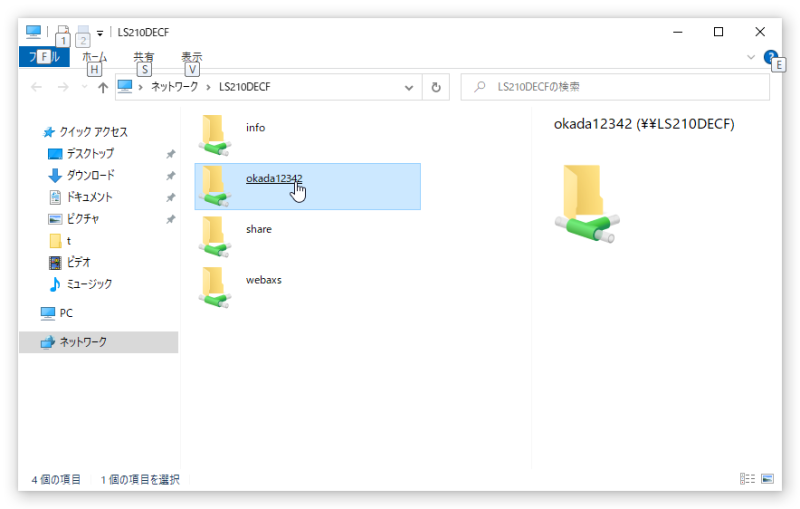800x509 pixels.
Task: Click the pin icon beside ダウンロード
Action: pos(170,175)
